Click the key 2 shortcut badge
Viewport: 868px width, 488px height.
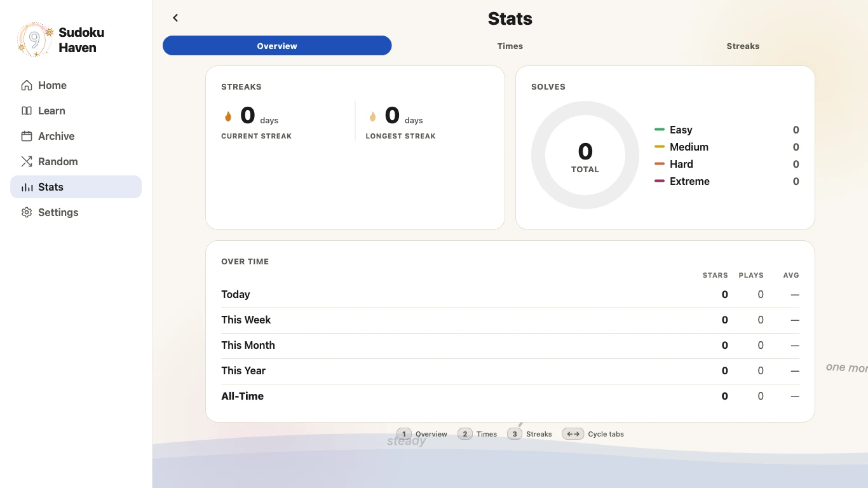pyautogui.click(x=465, y=434)
